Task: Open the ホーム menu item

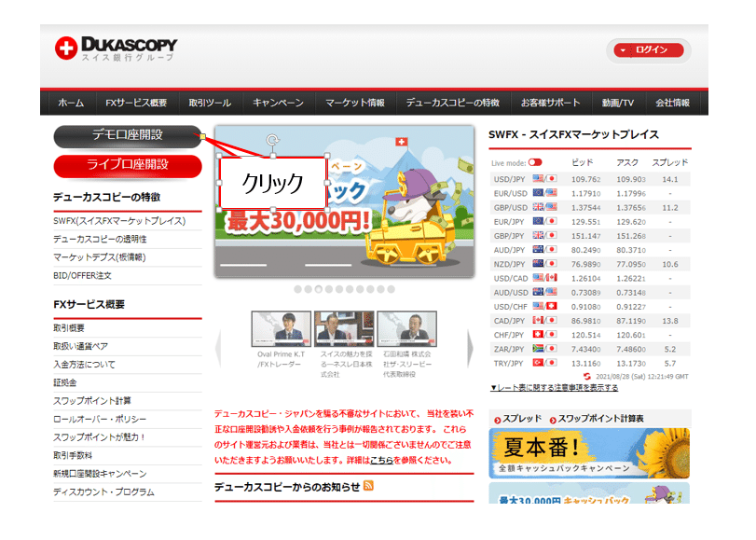Action: coord(71,103)
